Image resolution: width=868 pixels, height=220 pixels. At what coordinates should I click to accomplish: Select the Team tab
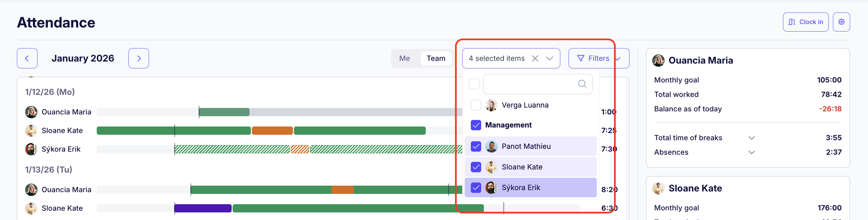436,58
